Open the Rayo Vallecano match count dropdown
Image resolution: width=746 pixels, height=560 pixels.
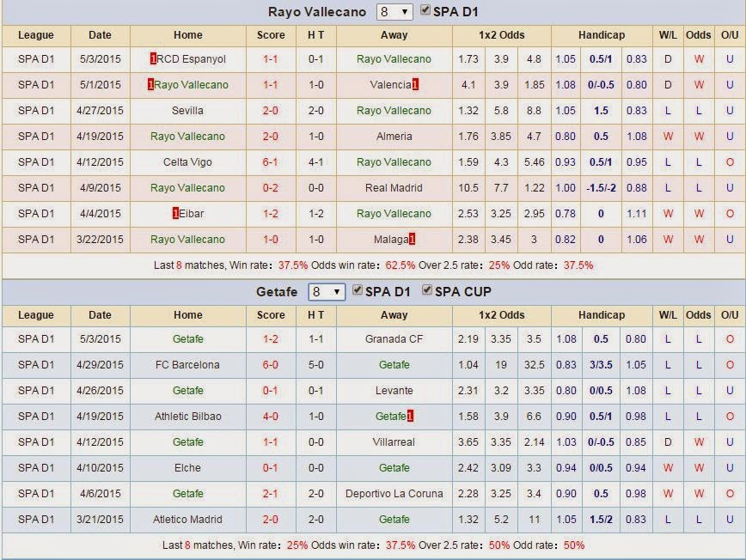click(x=394, y=11)
